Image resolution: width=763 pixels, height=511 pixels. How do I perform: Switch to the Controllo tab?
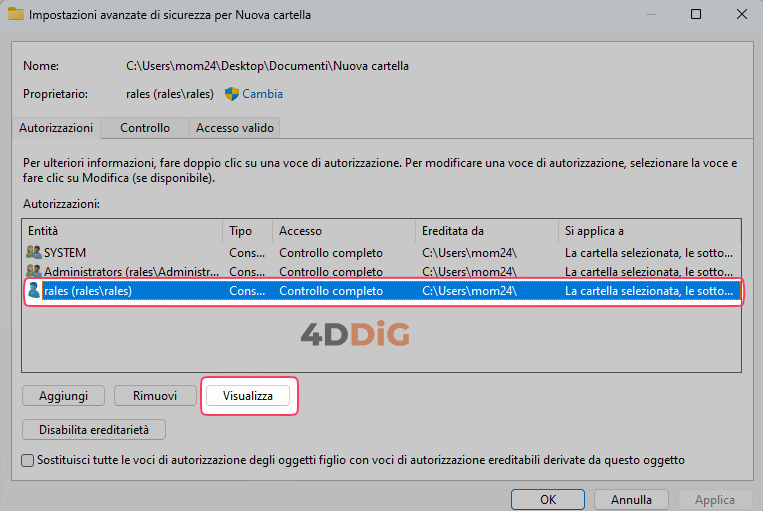click(145, 128)
